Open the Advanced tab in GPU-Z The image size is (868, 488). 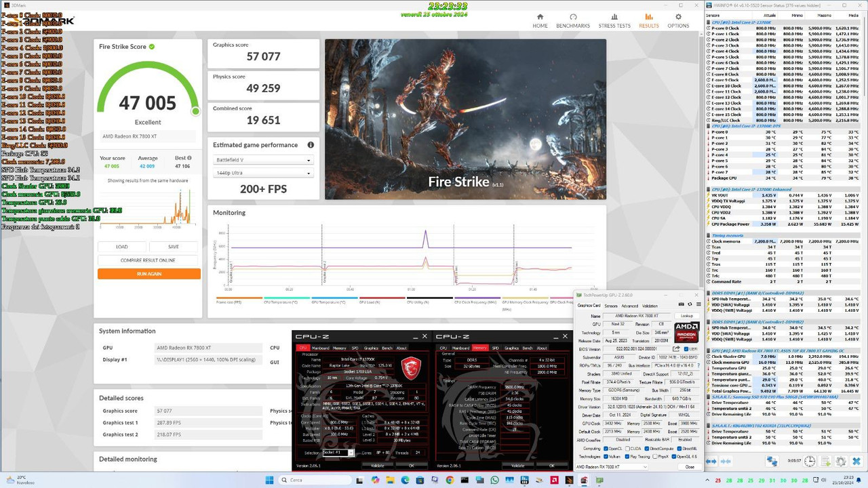tap(630, 306)
